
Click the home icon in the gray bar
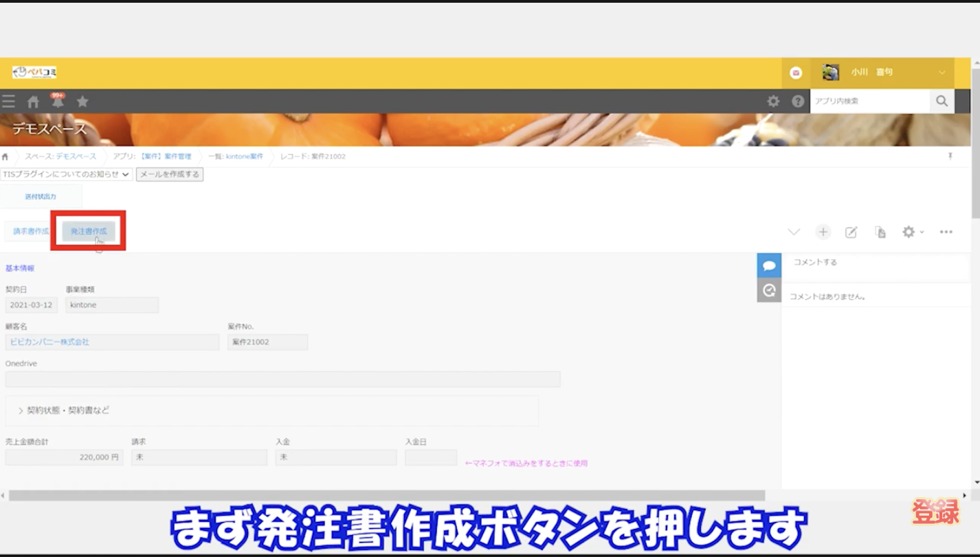[x=32, y=101]
